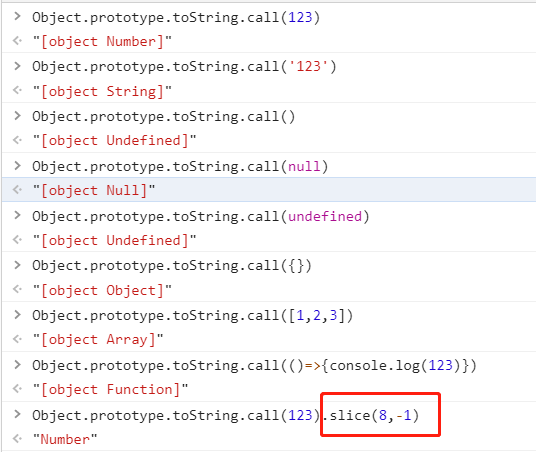Select the output "[object Object]"
Image resolution: width=536 pixels, height=452 pixels.
pyautogui.click(x=102, y=291)
